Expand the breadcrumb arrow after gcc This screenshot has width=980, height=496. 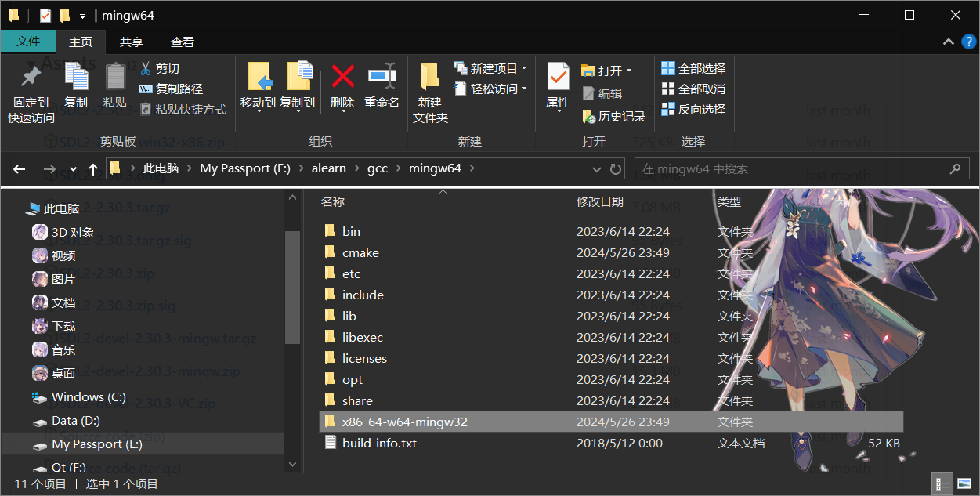point(398,168)
